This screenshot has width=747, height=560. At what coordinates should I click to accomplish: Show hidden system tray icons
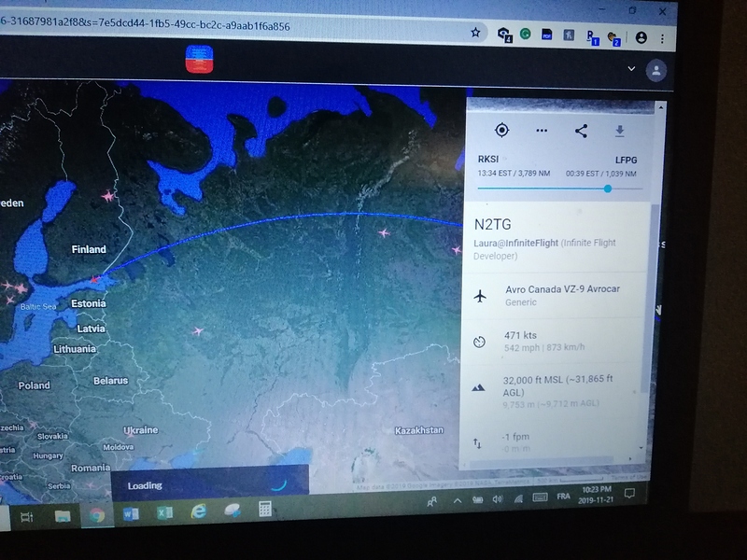[x=457, y=500]
